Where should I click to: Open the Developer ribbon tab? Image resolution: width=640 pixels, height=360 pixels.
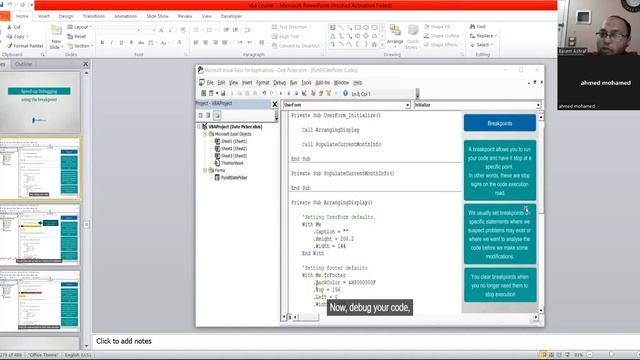tap(231, 16)
